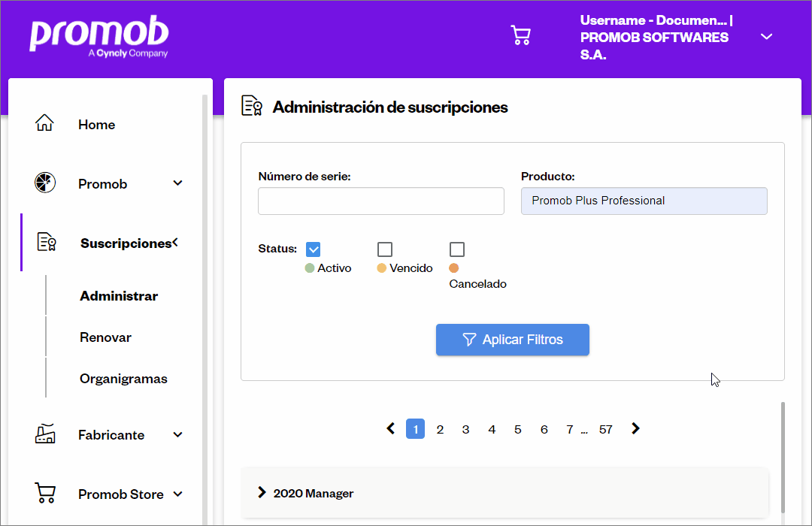Image resolution: width=812 pixels, height=526 pixels.
Task: Click the orange Cancelado status dot
Action: click(x=454, y=268)
